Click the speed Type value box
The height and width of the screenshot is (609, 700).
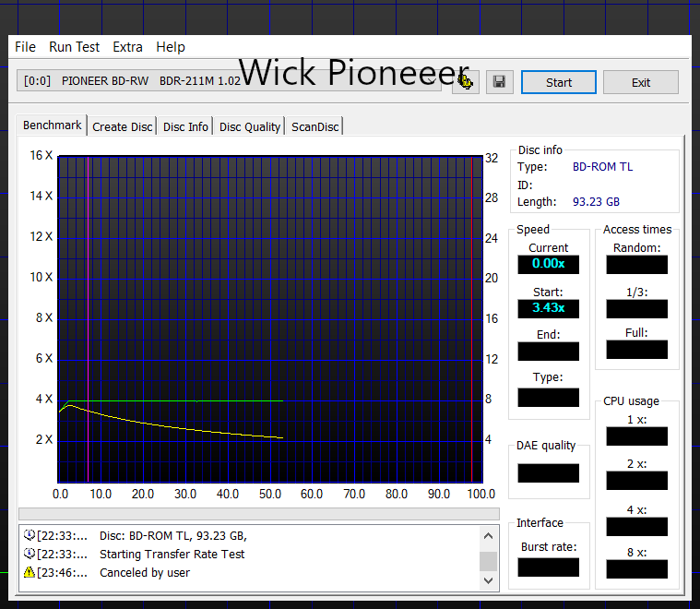click(x=548, y=397)
